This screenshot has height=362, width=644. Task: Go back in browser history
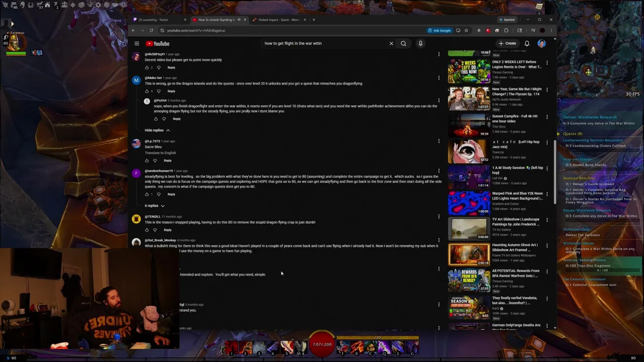tap(133, 30)
